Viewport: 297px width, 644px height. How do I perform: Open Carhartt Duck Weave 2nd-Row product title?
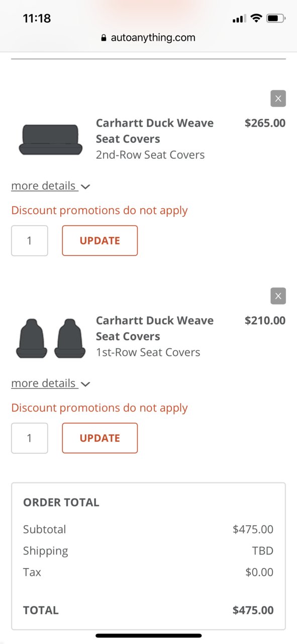click(155, 131)
